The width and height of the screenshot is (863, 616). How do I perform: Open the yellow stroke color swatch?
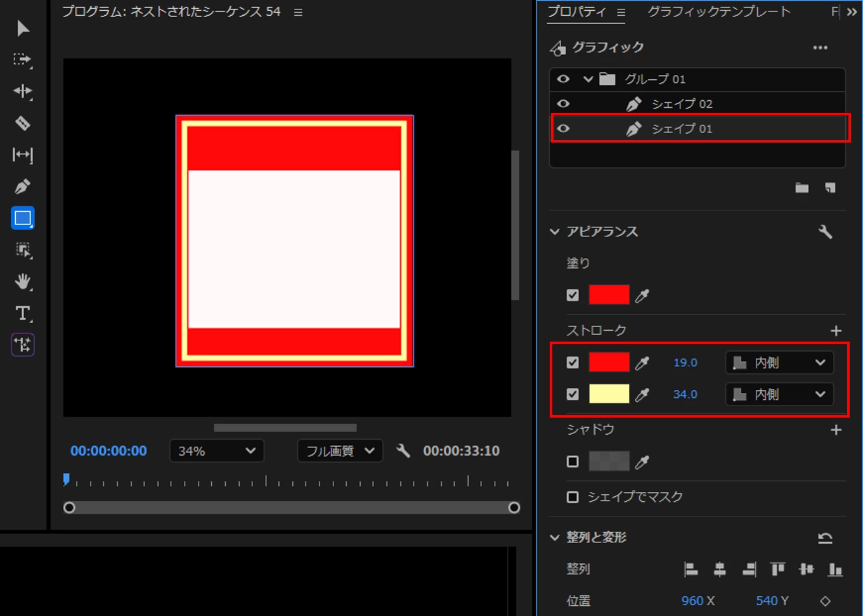[609, 394]
